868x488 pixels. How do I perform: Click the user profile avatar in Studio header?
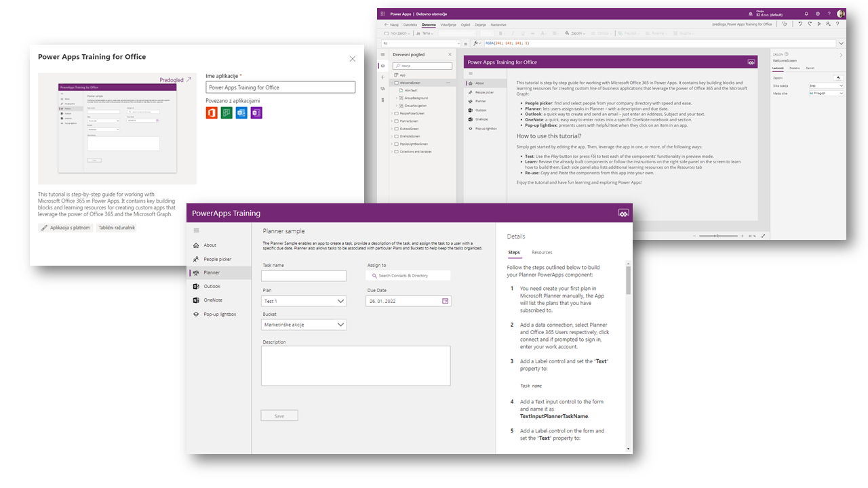[841, 14]
